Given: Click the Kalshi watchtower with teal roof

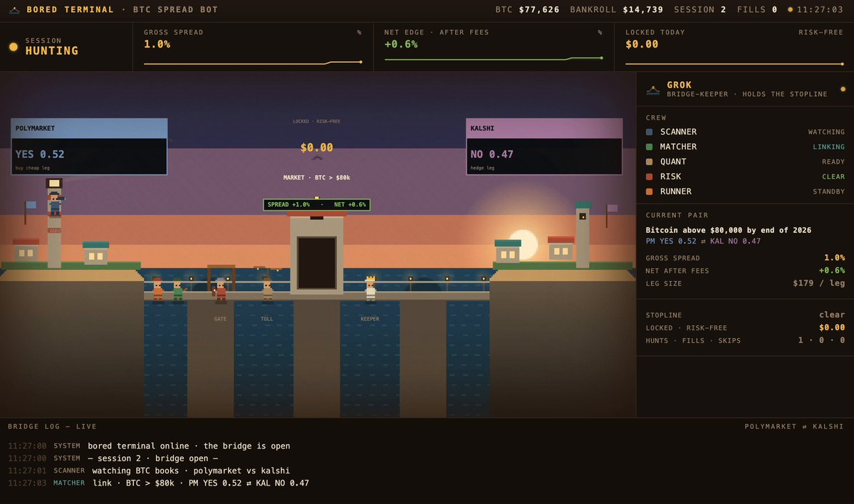Looking at the screenshot, I should click(583, 235).
